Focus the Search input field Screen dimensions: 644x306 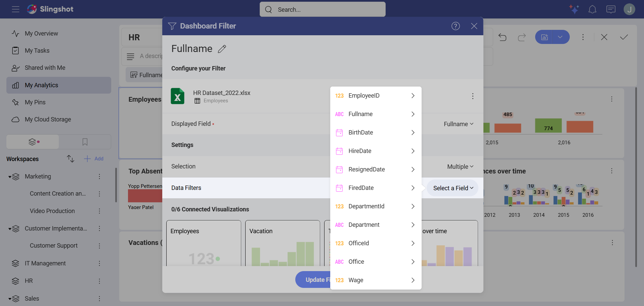323,9
